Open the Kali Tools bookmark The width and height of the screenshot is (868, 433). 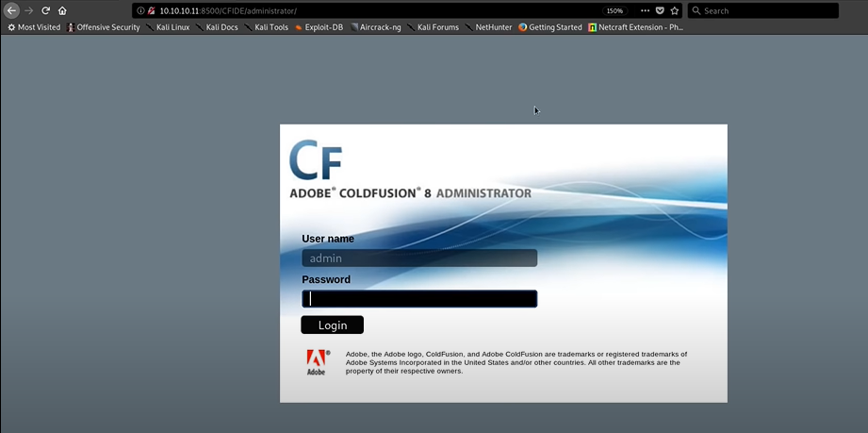[267, 26]
